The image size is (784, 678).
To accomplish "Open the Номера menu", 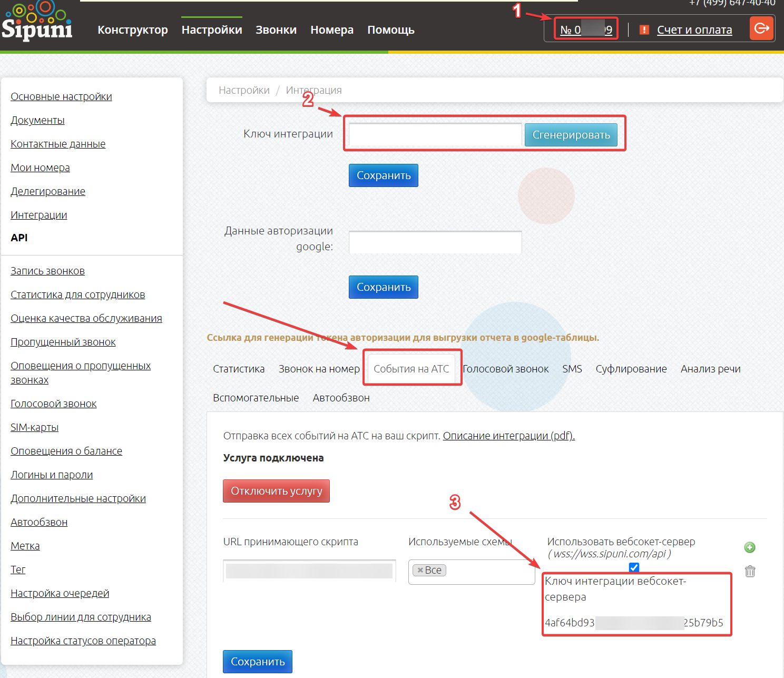I will 332,30.
